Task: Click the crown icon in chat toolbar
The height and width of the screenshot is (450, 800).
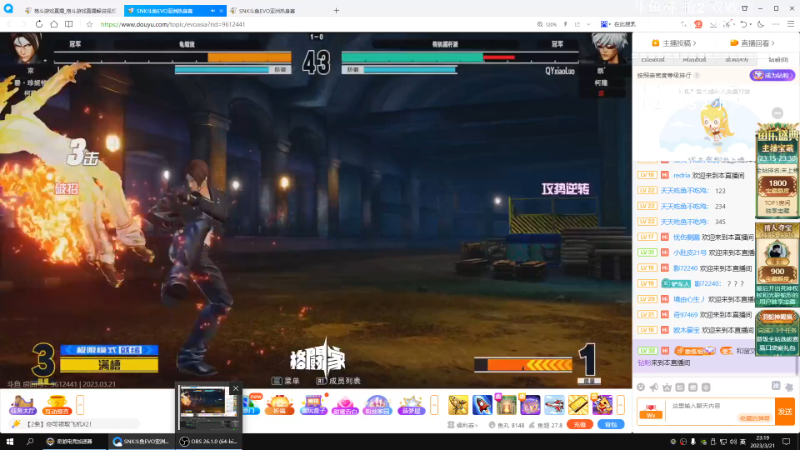Action: point(667,387)
